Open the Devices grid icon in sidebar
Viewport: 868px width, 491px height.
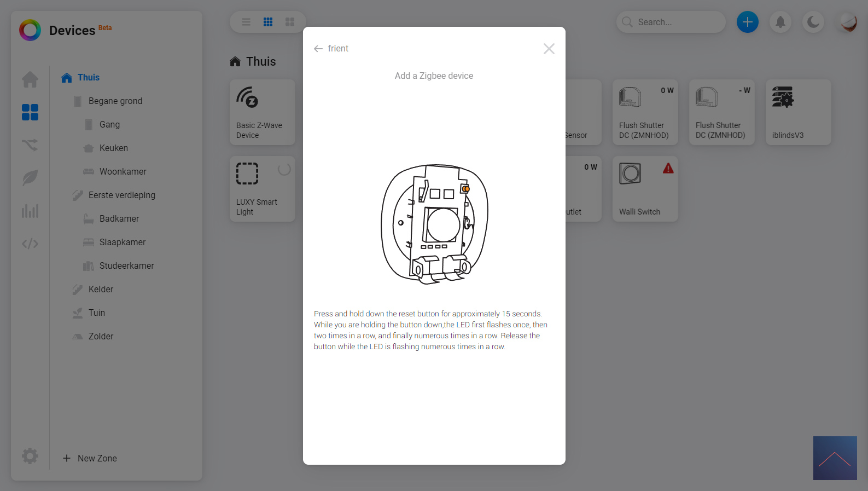point(30,112)
